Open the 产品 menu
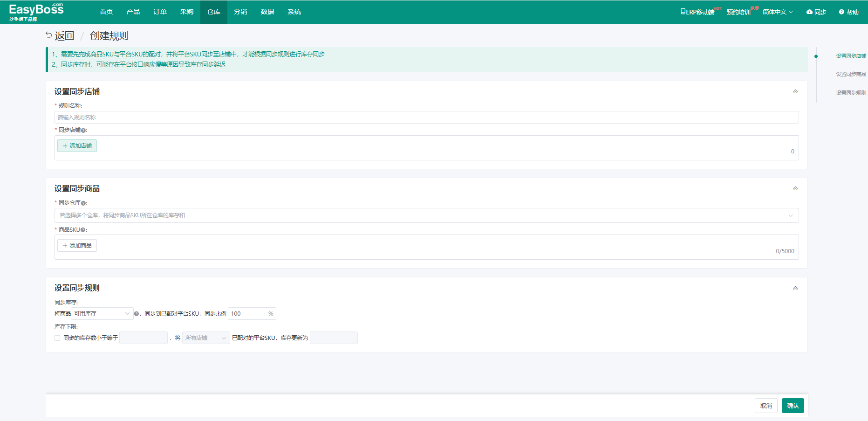This screenshot has height=421, width=868. click(133, 12)
